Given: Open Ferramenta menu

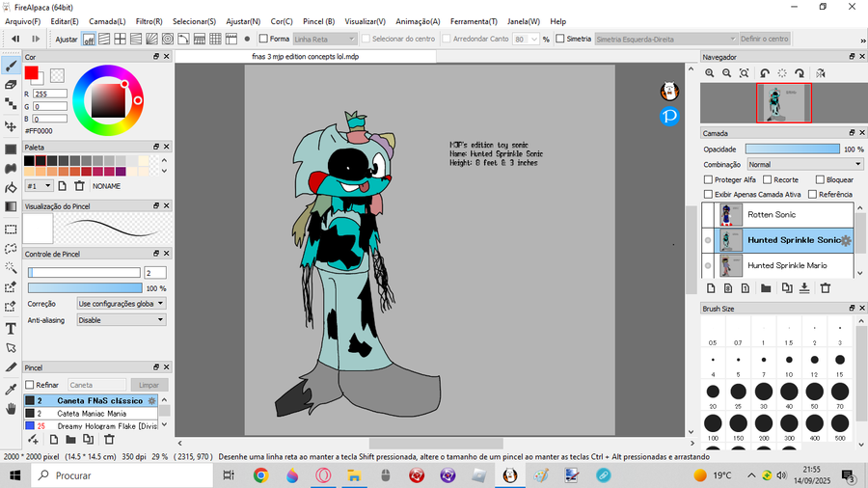Looking at the screenshot, I should tap(474, 21).
